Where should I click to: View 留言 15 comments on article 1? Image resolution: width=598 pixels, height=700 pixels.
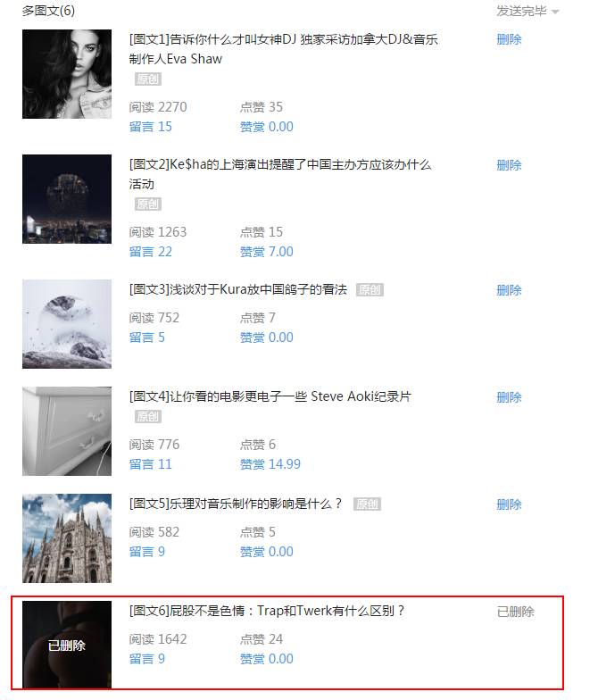click(150, 127)
